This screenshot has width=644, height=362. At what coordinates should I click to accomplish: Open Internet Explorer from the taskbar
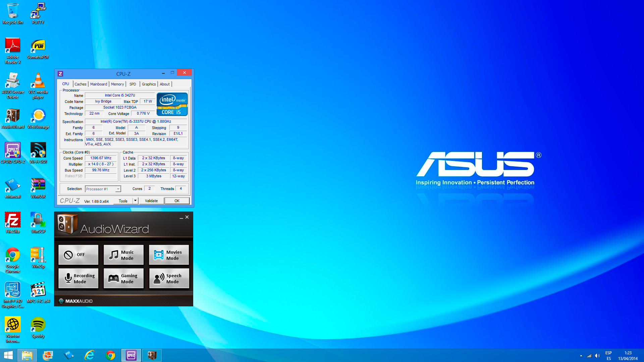(x=89, y=355)
